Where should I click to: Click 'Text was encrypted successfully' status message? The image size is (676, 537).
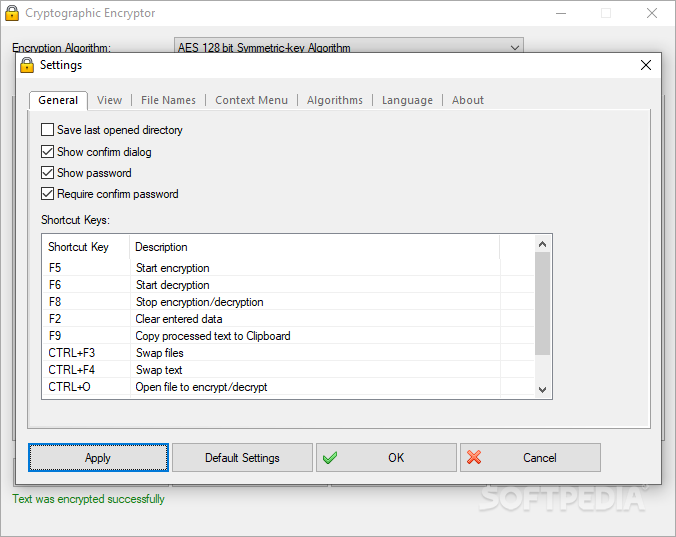[x=88, y=499]
